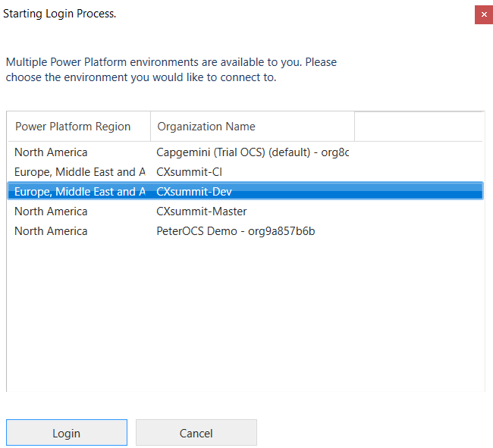Select the CXsummit-Master environment row
This screenshot has height=448, width=493.
[245, 211]
